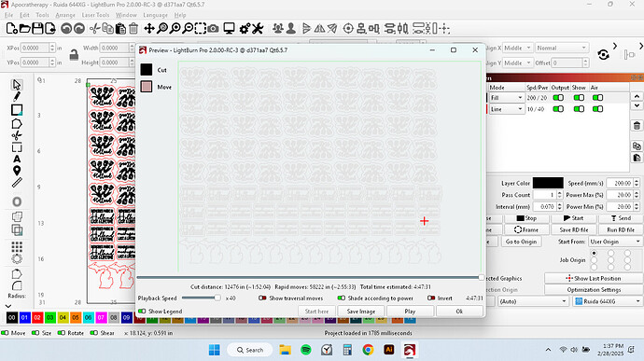
Task: Click the Show Last Position button
Action: coord(594,278)
